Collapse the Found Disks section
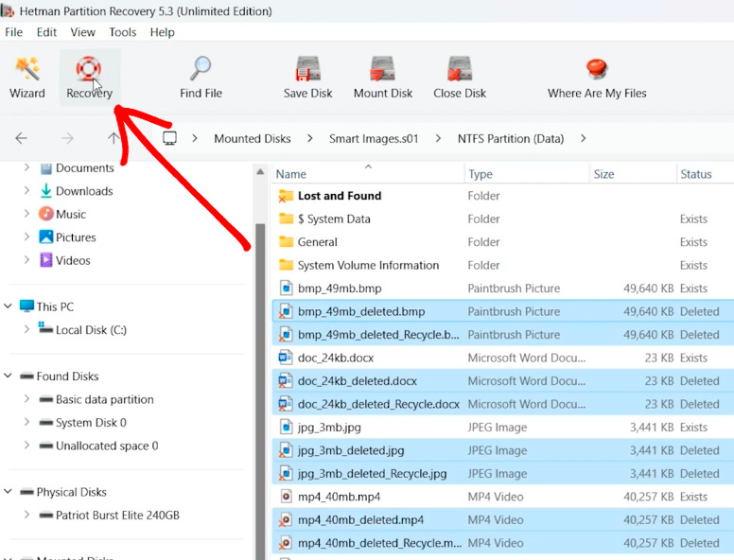 [8, 376]
